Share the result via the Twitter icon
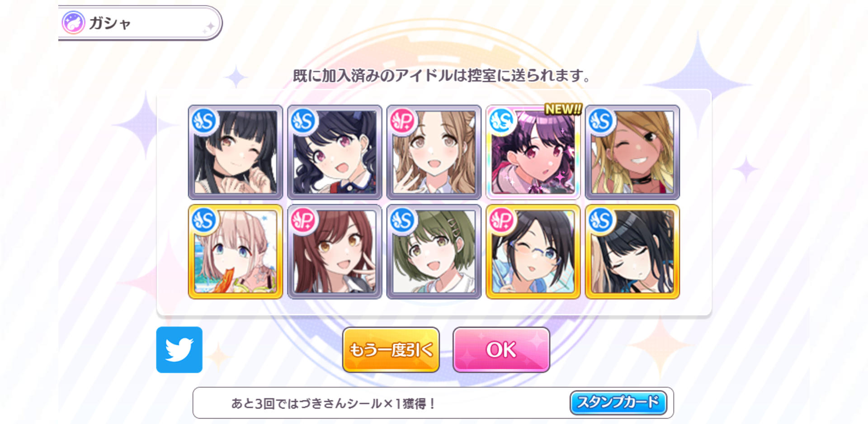868x424 pixels. point(179,349)
